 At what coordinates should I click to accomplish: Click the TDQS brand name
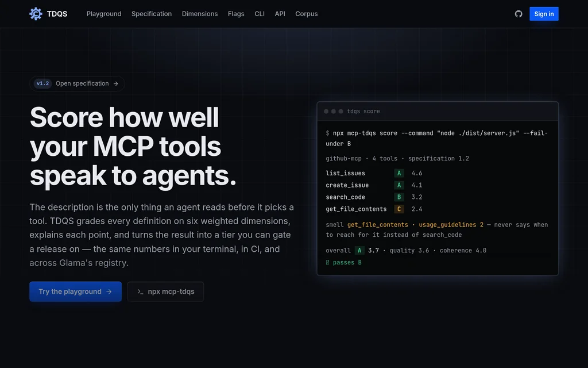pos(57,14)
